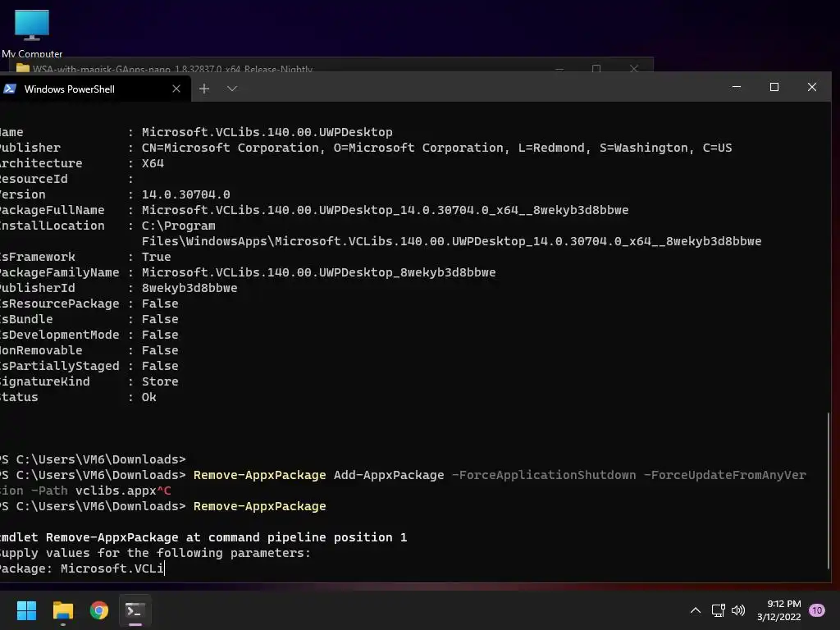840x630 pixels.
Task: Click the 'True' IsFramework value
Action: (156, 257)
